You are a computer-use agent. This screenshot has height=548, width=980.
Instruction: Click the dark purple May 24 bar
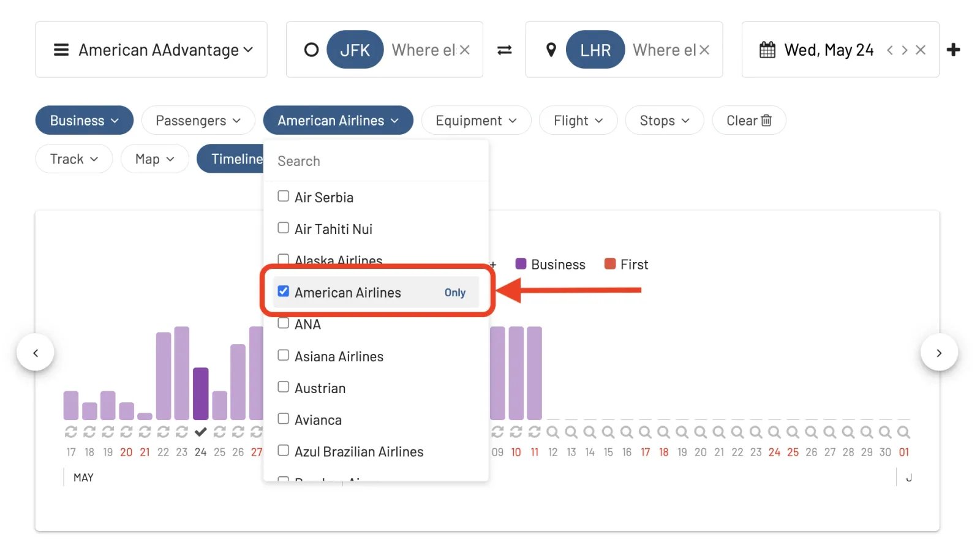pos(200,394)
